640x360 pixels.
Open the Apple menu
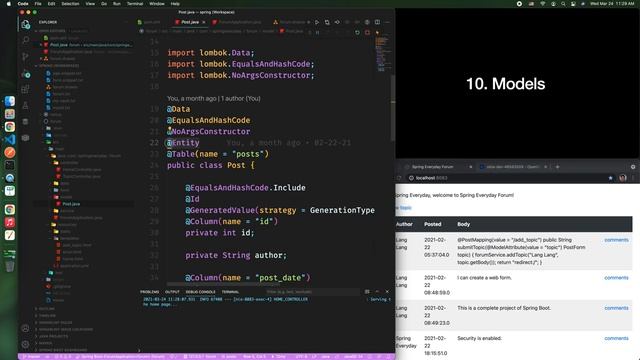tap(9, 4)
